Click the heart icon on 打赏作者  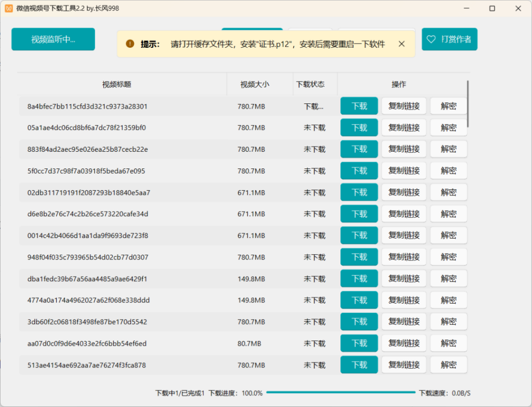(x=431, y=40)
